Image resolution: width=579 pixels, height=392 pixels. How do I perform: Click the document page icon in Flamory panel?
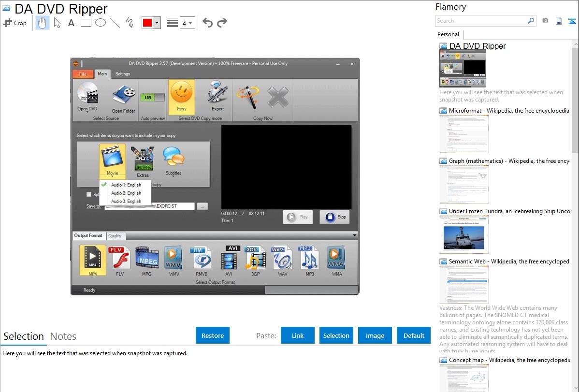click(x=559, y=21)
